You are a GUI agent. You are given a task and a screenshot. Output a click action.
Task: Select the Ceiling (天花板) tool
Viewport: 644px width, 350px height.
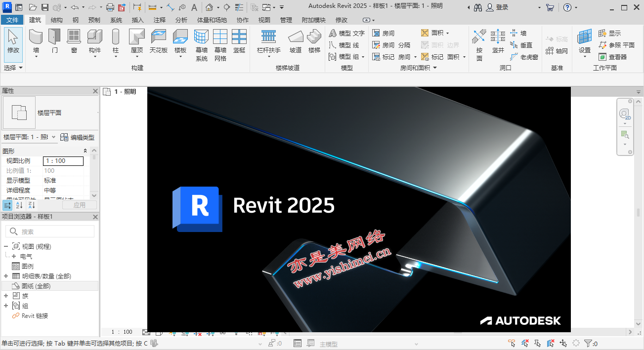tap(159, 41)
